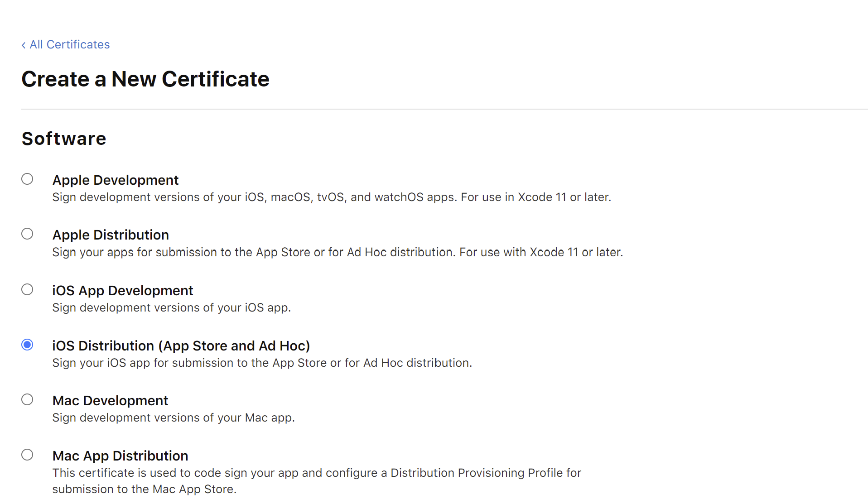
Task: Click the Mac App Store provisioning profile description
Action: click(317, 481)
